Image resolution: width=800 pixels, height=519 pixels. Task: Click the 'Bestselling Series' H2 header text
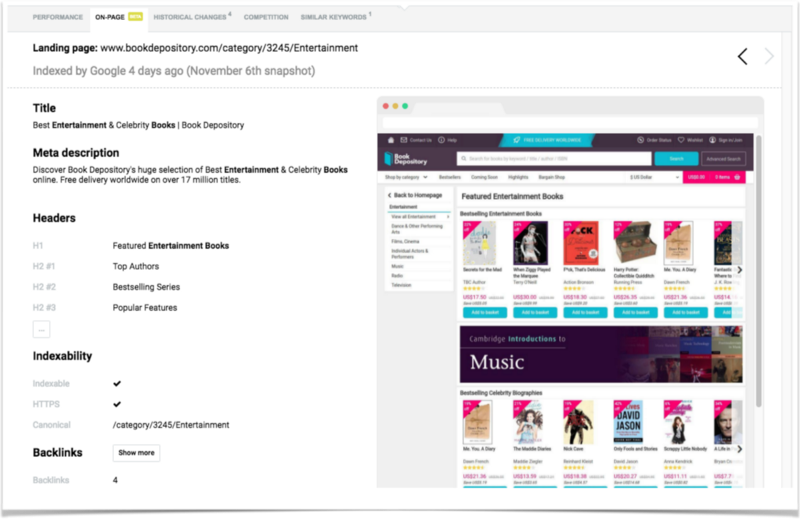point(146,287)
